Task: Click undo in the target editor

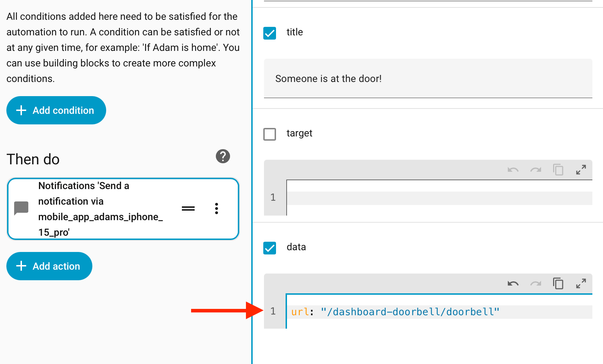Action: (513, 170)
